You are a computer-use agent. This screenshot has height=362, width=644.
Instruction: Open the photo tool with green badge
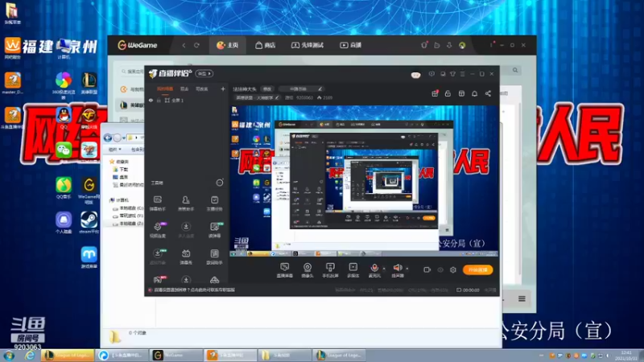(x=214, y=230)
